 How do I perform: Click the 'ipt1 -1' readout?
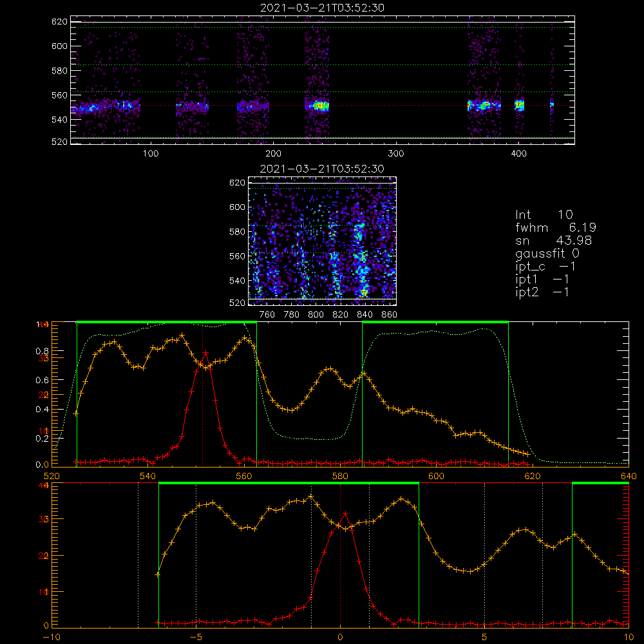click(x=542, y=279)
